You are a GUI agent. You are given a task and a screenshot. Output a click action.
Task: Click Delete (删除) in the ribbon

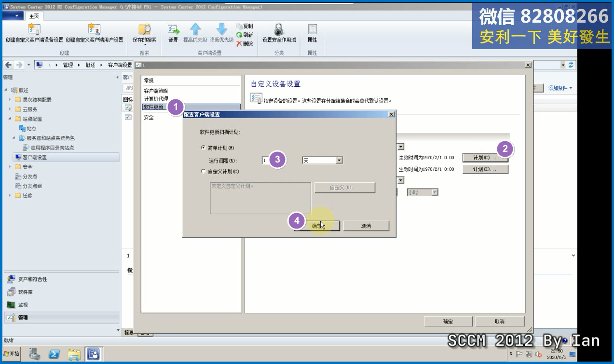pos(245,43)
